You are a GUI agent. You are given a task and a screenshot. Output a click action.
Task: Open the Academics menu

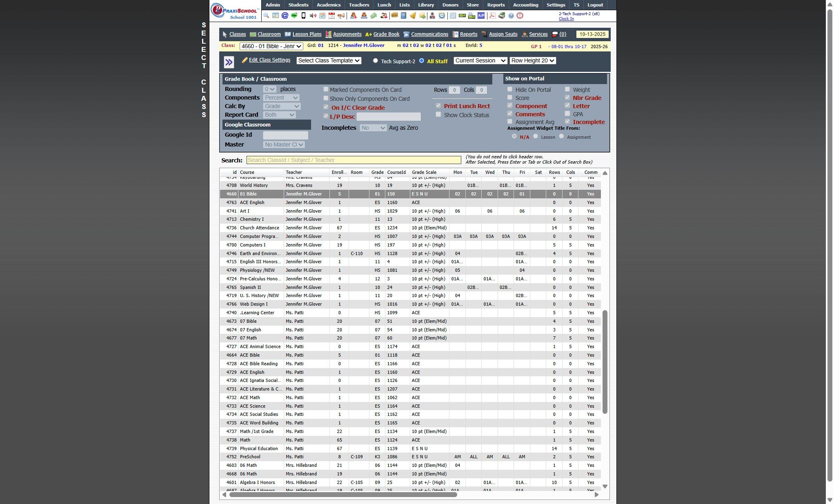[328, 5]
